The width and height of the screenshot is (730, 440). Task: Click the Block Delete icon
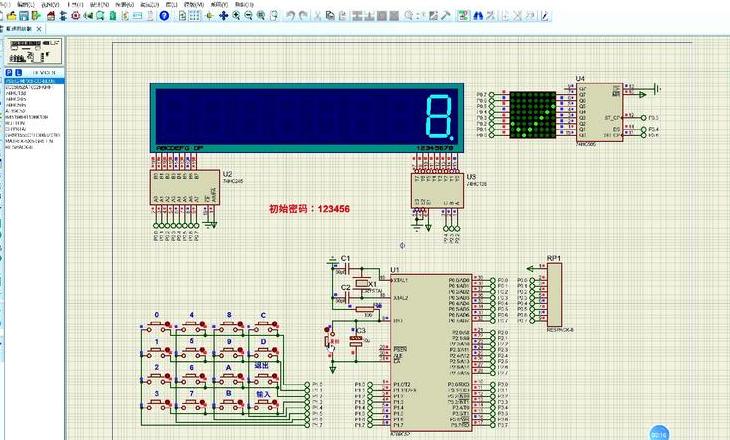[394, 16]
